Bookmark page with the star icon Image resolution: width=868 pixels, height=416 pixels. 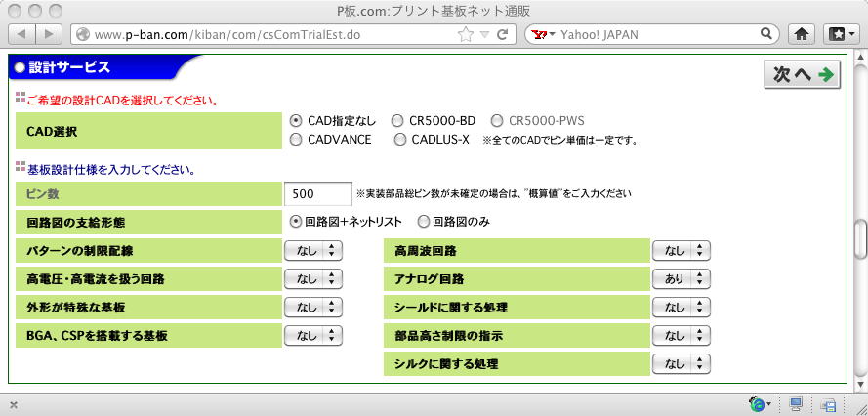(466, 35)
